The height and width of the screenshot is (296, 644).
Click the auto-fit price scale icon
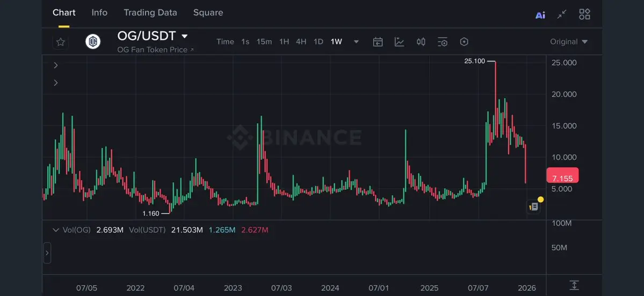click(x=574, y=285)
